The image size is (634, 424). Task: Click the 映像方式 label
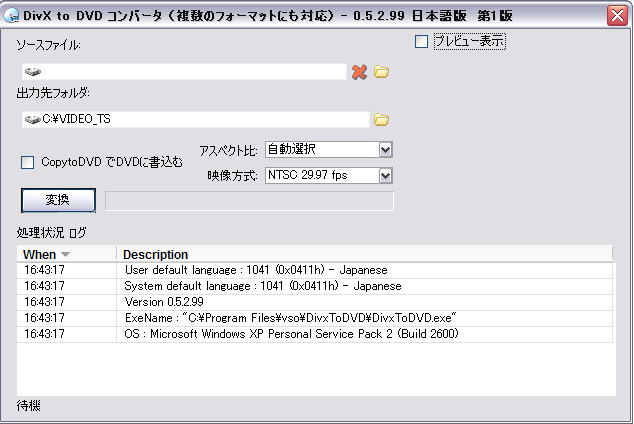(x=232, y=176)
